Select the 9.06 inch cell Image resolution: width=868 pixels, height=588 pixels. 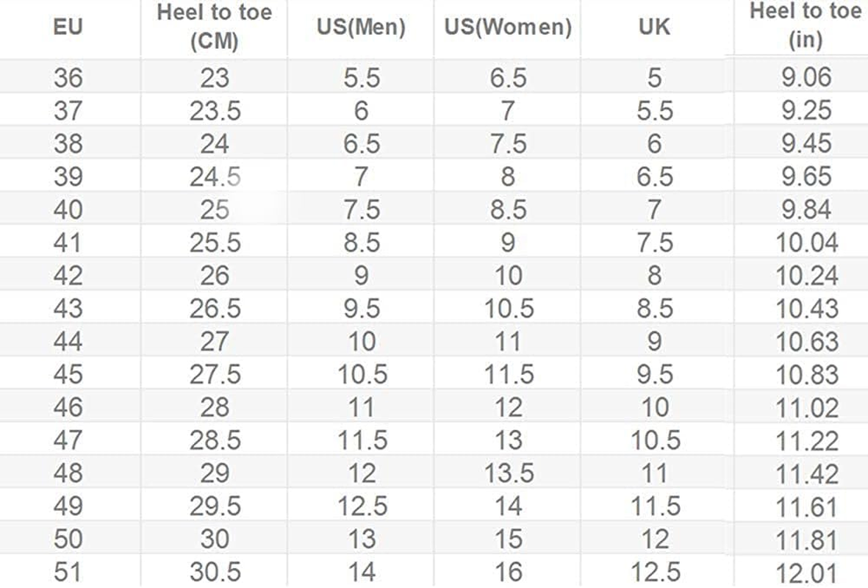806,78
